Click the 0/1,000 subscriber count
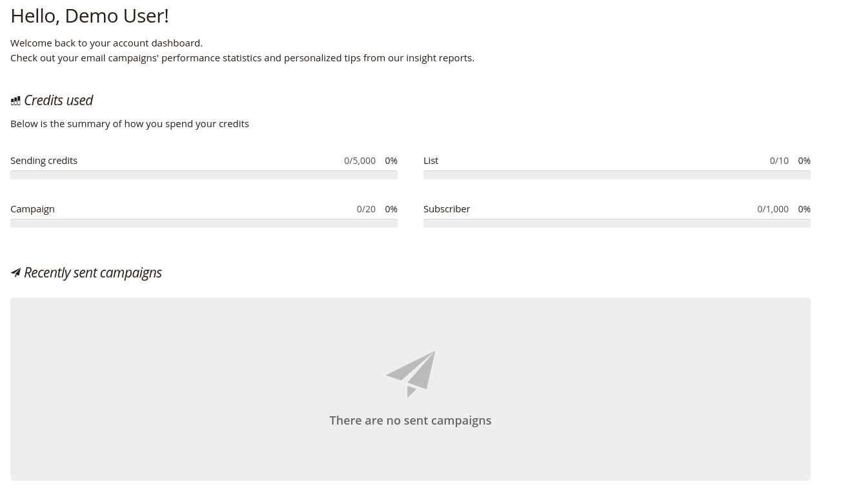This screenshot has width=843, height=504. pos(773,208)
